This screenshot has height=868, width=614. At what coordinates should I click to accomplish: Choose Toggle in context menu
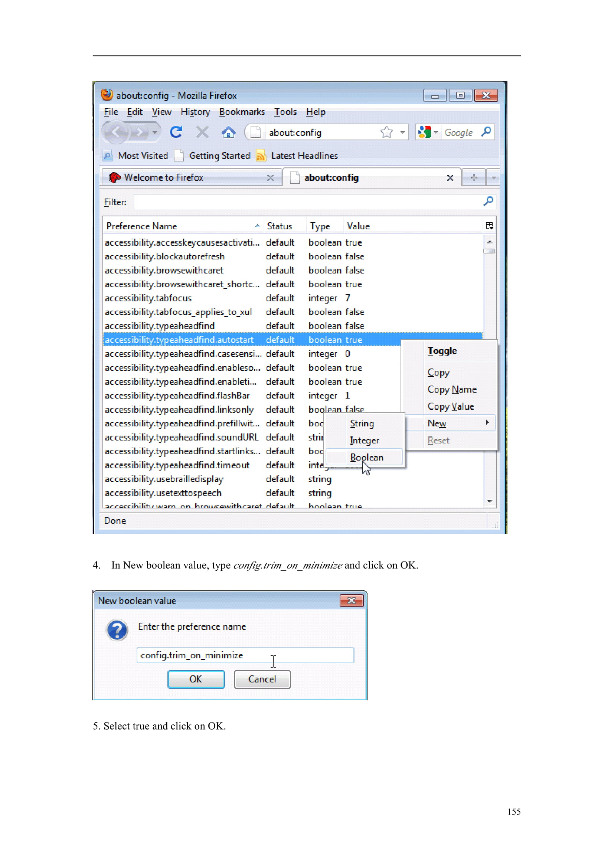(x=449, y=351)
